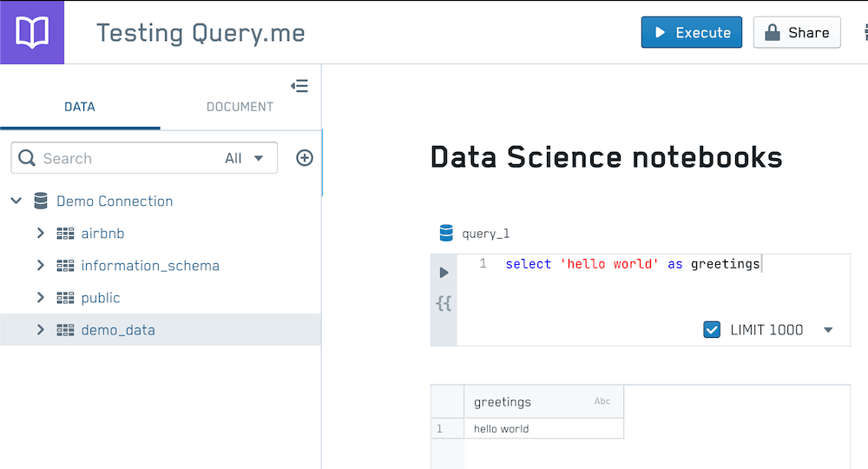The height and width of the screenshot is (469, 868).
Task: Click the Testing Query.me document title
Action: (x=201, y=33)
